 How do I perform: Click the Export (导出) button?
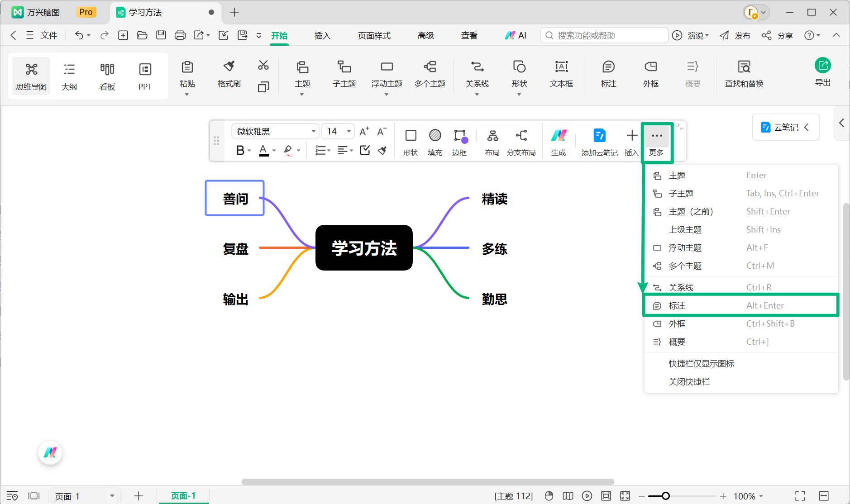(823, 72)
